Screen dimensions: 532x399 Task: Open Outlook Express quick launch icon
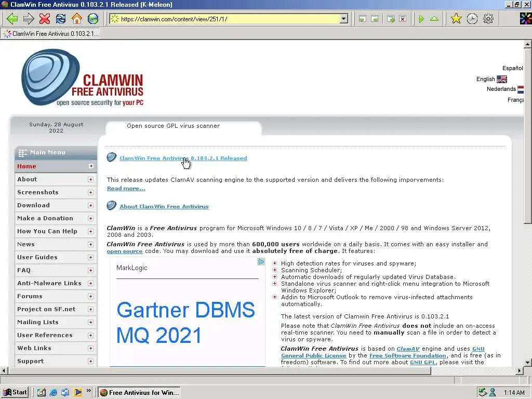click(65, 393)
